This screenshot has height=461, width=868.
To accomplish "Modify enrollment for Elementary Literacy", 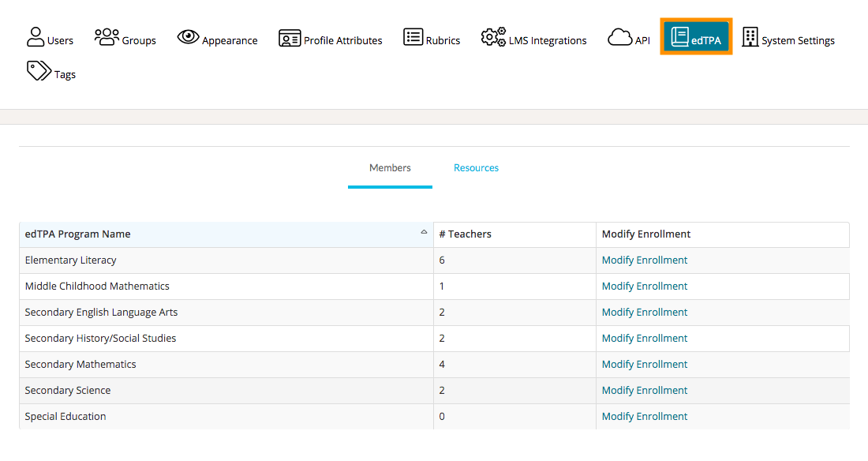I will click(x=644, y=260).
